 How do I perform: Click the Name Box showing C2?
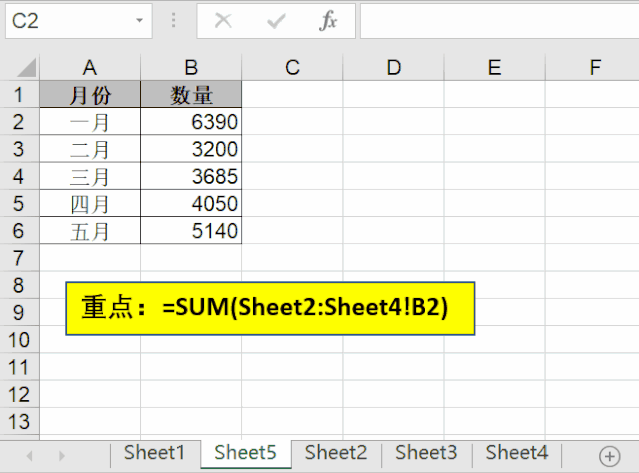pos(79,21)
